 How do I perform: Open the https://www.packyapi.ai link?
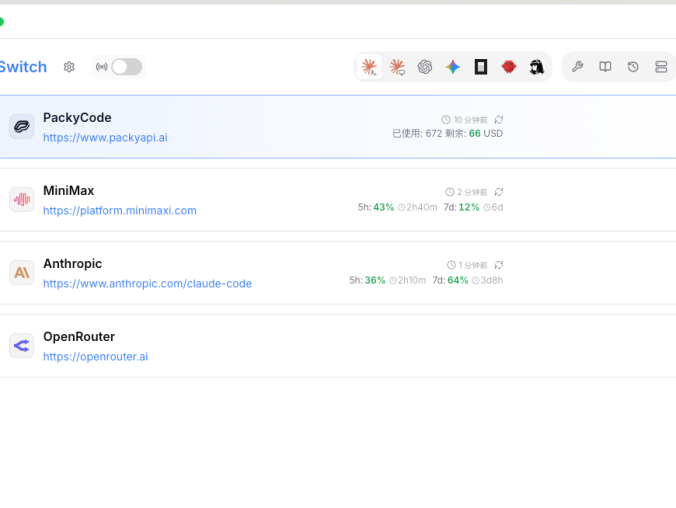tap(105, 138)
